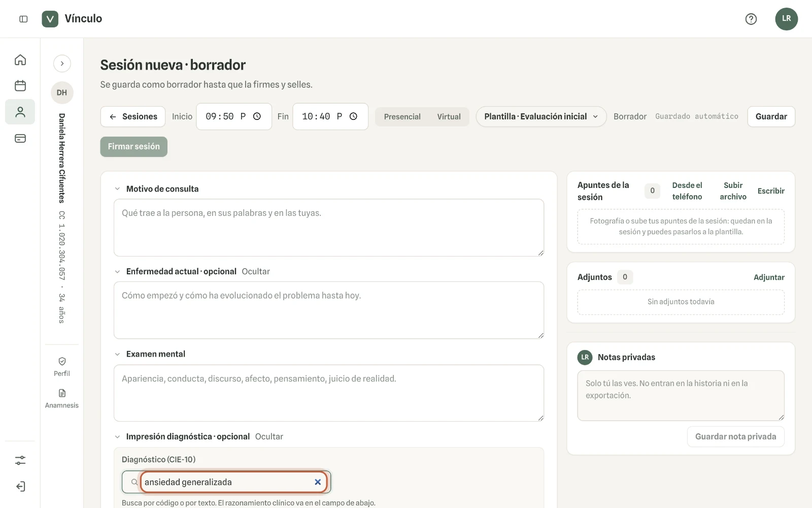Image resolution: width=812 pixels, height=508 pixels.
Task: Click the log out icon
Action: (20, 486)
